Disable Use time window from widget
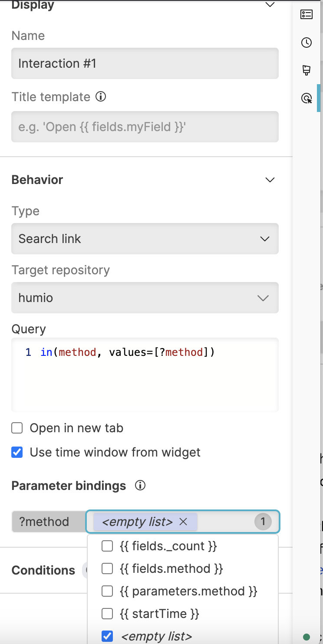The height and width of the screenshot is (644, 323). coord(16,452)
